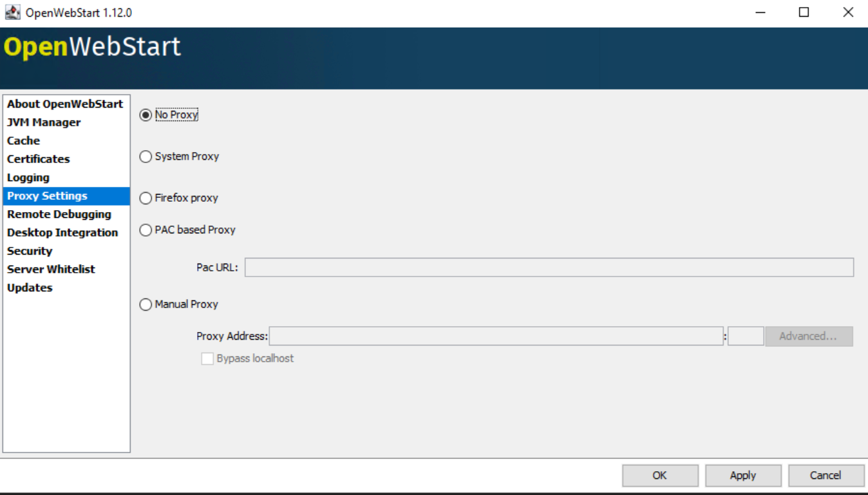Image resolution: width=868 pixels, height=495 pixels.
Task: Open the Advanced proxy options
Action: (808, 336)
